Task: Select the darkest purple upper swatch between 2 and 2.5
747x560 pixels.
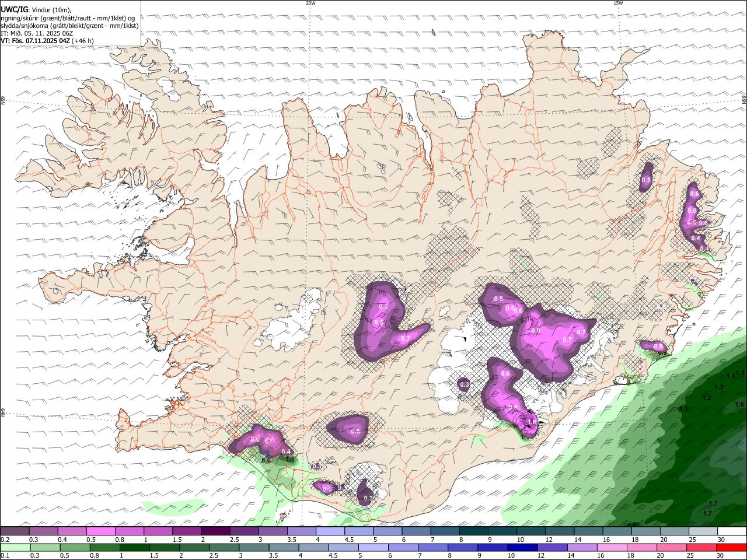Action: click(215, 531)
